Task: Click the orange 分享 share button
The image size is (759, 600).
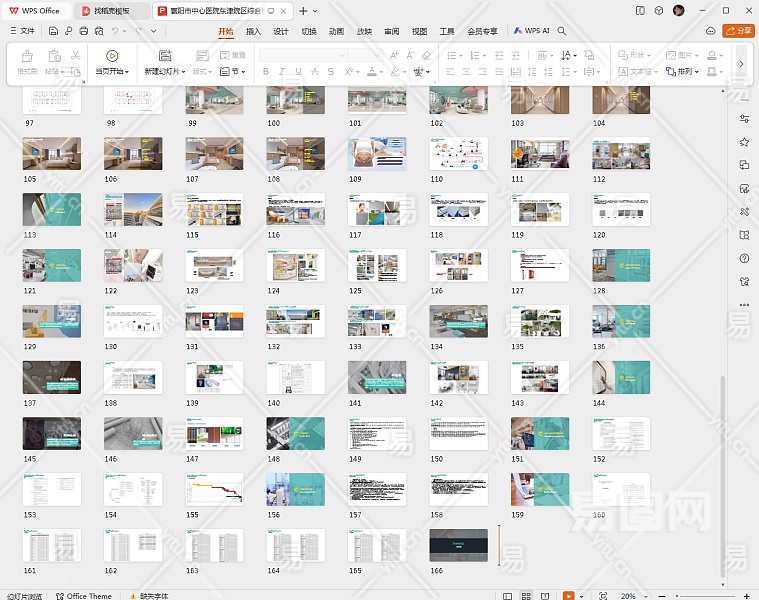Action: pyautogui.click(x=740, y=31)
